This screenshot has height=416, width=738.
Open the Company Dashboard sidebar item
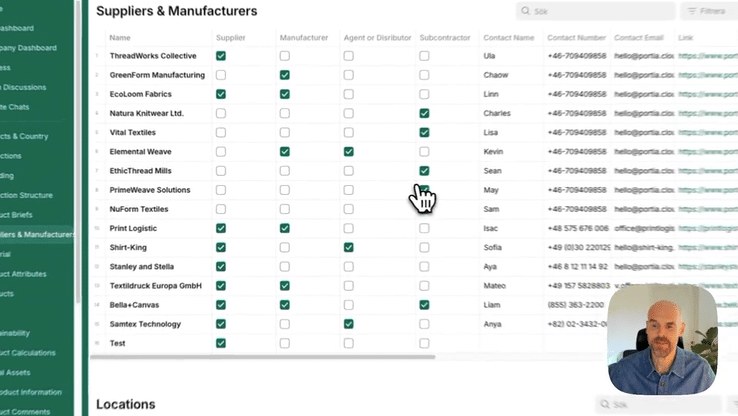pos(28,48)
